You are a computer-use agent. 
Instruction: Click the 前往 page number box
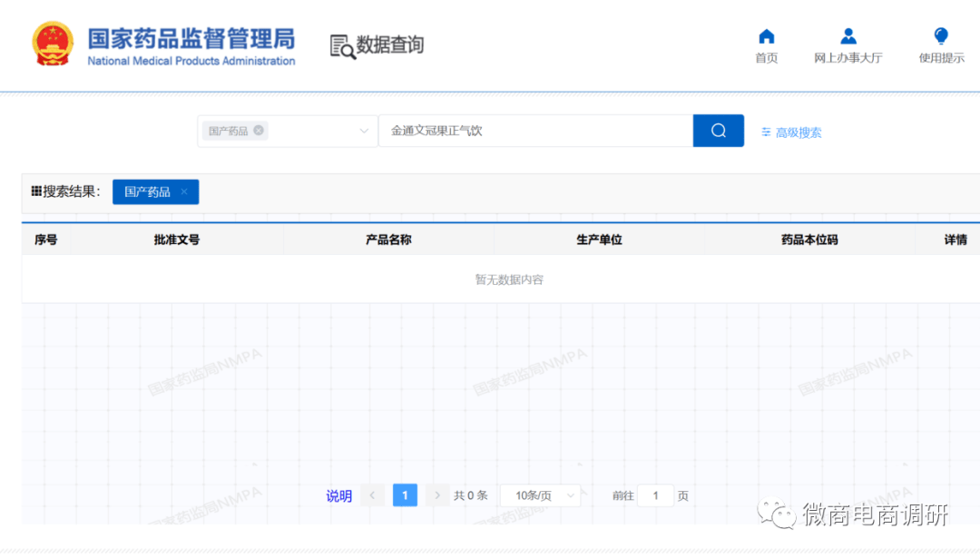pyautogui.click(x=654, y=494)
